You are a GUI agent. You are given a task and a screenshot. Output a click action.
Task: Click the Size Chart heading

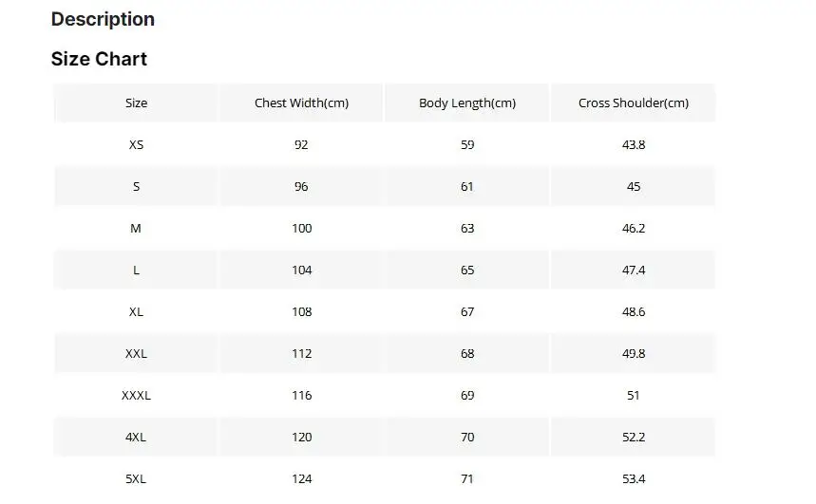tap(99, 59)
